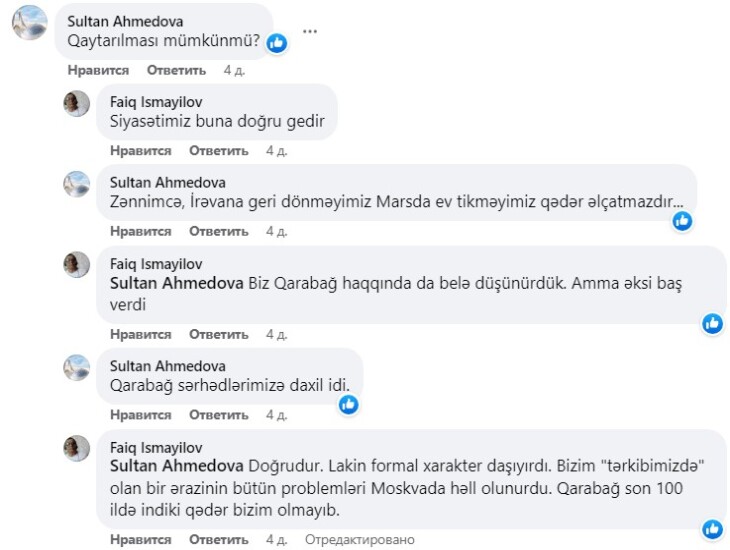Click like reaction on 'Qarabağ sərhədlərimizə' comment
The width and height of the screenshot is (730, 550).
pyautogui.click(x=348, y=404)
